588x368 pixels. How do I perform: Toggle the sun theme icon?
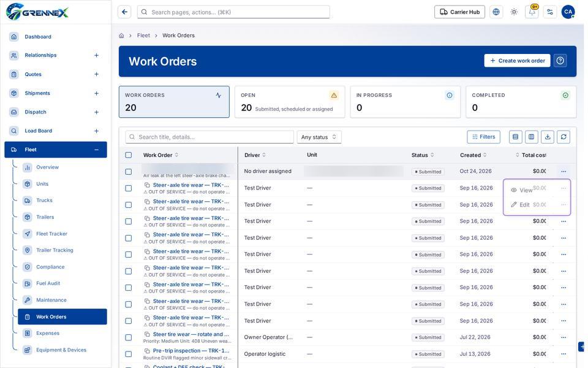[x=514, y=12]
